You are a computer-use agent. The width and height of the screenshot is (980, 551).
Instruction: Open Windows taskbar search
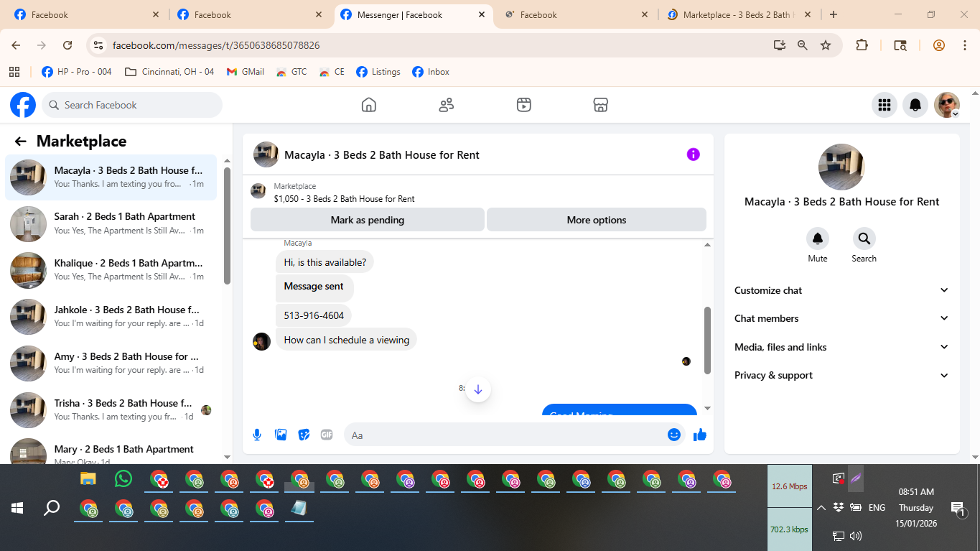click(52, 509)
